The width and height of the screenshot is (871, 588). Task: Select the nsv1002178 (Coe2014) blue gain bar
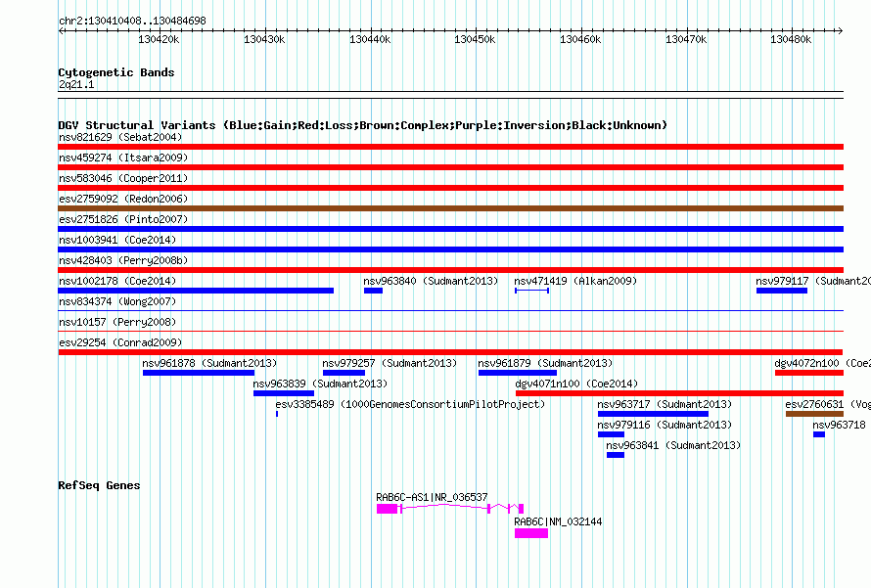tap(196, 291)
